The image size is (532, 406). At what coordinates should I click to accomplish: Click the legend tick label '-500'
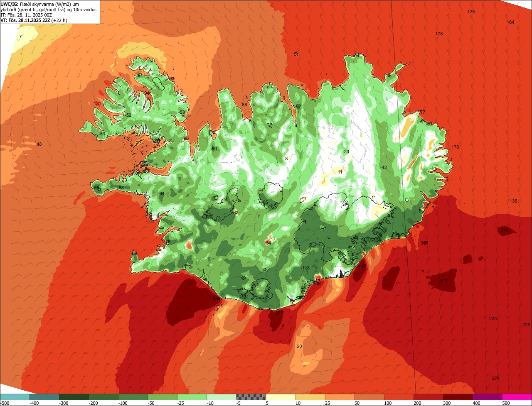(x=5, y=403)
